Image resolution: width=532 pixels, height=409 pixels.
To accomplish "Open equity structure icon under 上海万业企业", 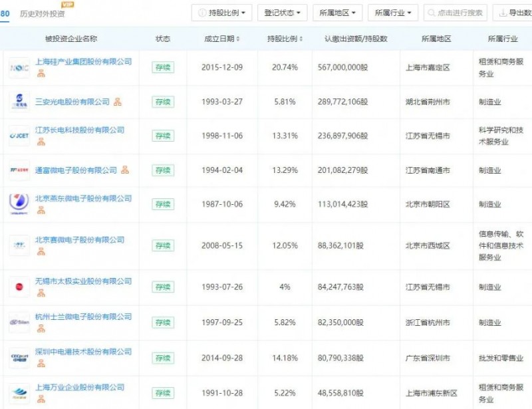I will (41, 399).
